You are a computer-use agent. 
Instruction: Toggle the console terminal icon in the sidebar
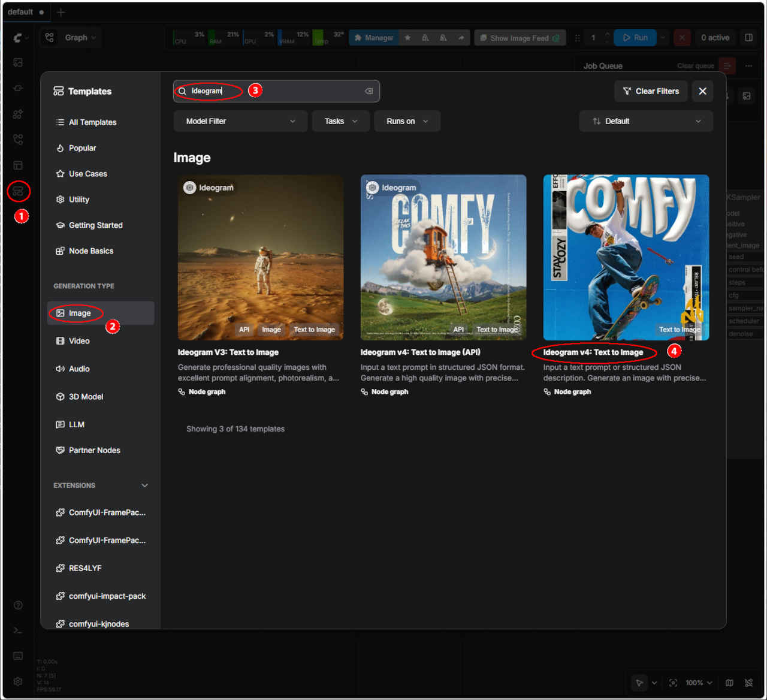18,630
